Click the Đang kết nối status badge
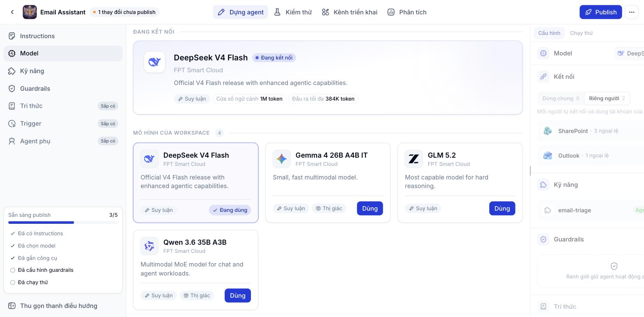 point(274,58)
